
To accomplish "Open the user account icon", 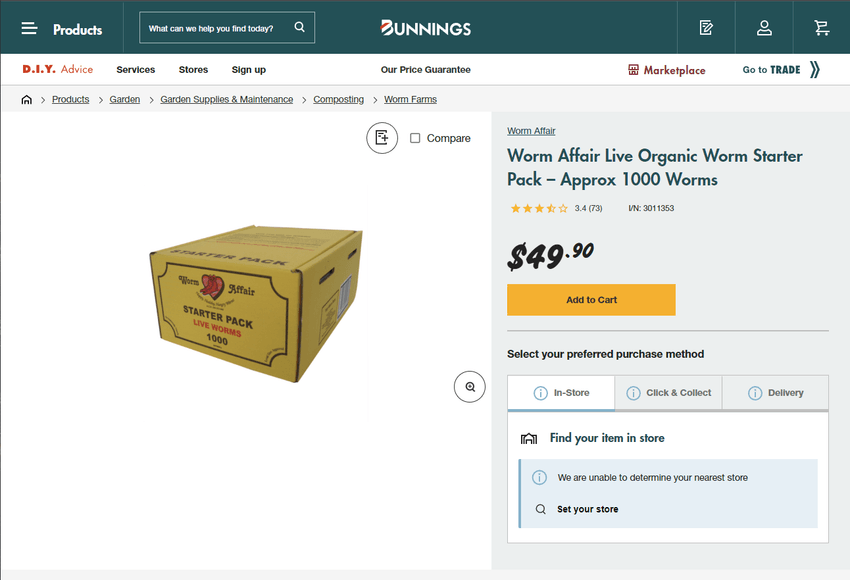I will pyautogui.click(x=764, y=28).
